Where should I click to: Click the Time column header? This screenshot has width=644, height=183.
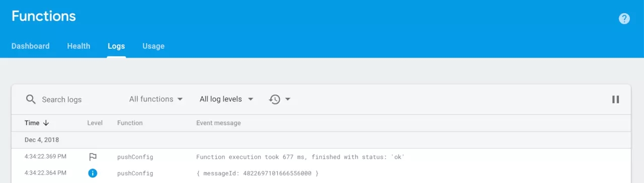tap(32, 123)
